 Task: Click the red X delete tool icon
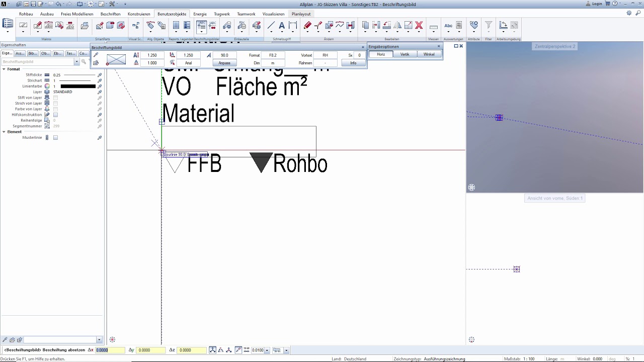(419, 25)
